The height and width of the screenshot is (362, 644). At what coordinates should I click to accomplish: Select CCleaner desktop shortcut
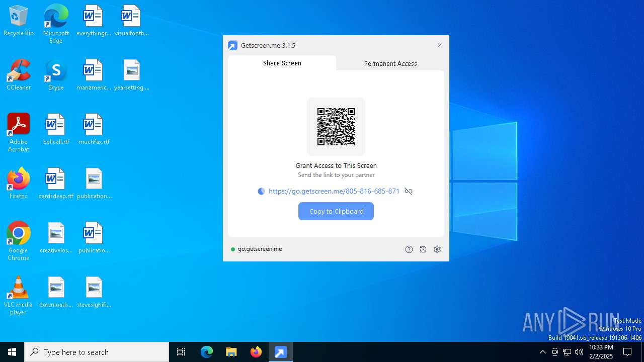(19, 75)
